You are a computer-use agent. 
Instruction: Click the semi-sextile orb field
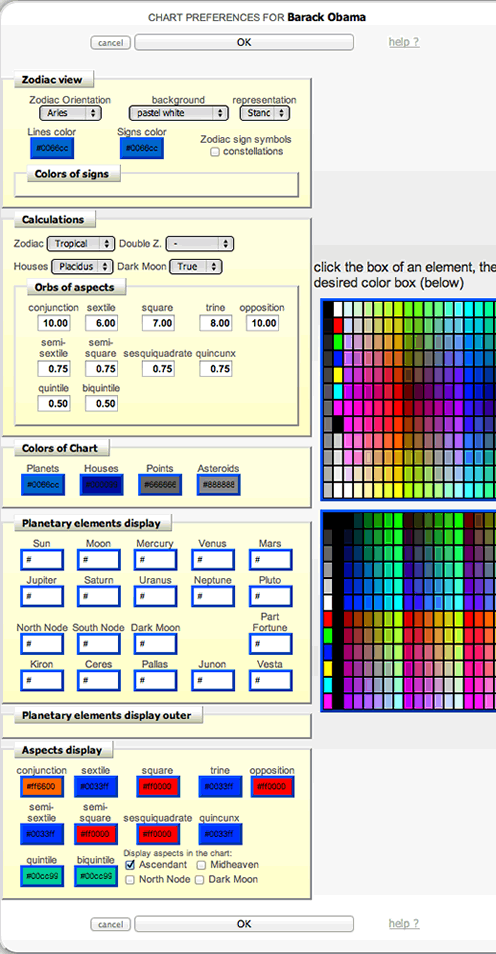point(54,368)
